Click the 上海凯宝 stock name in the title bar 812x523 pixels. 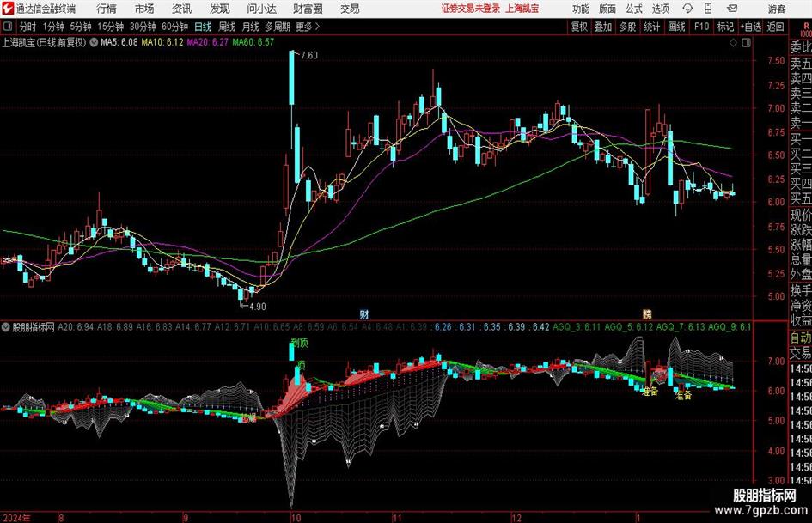click(522, 9)
